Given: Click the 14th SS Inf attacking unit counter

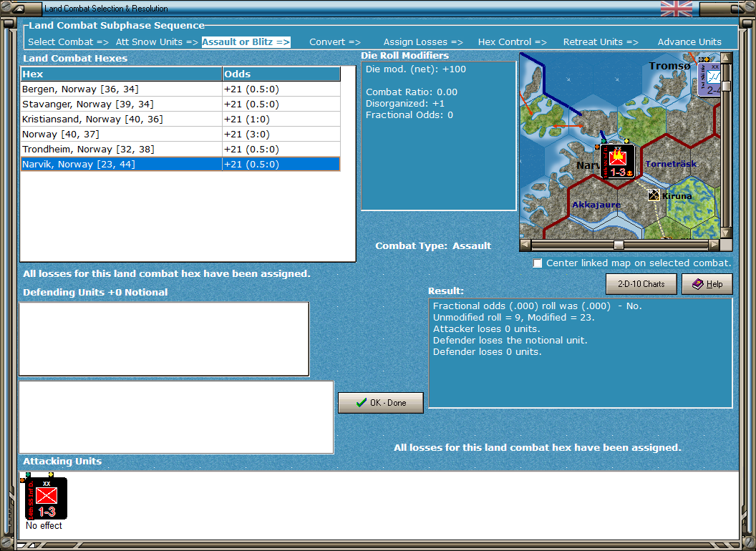Looking at the screenshot, I should (46, 498).
